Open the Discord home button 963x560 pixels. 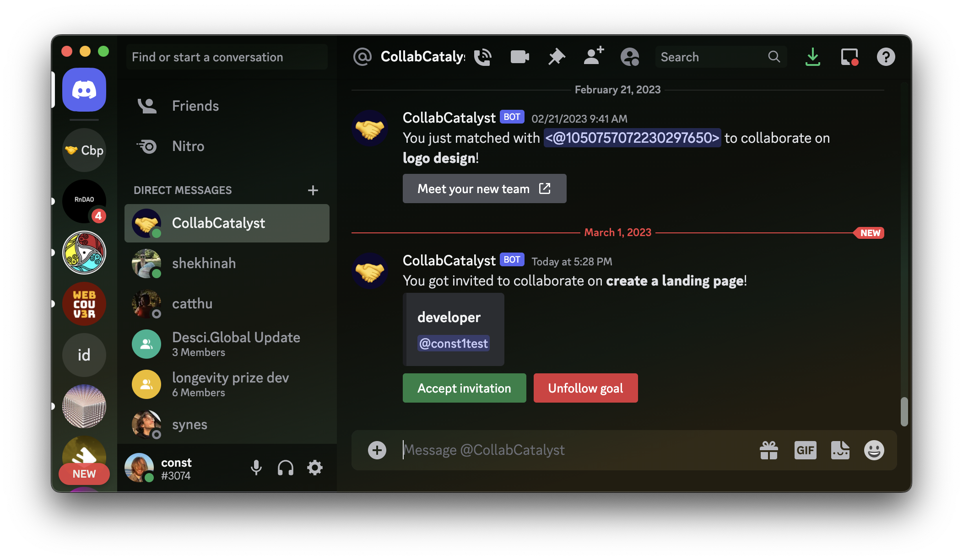84,90
